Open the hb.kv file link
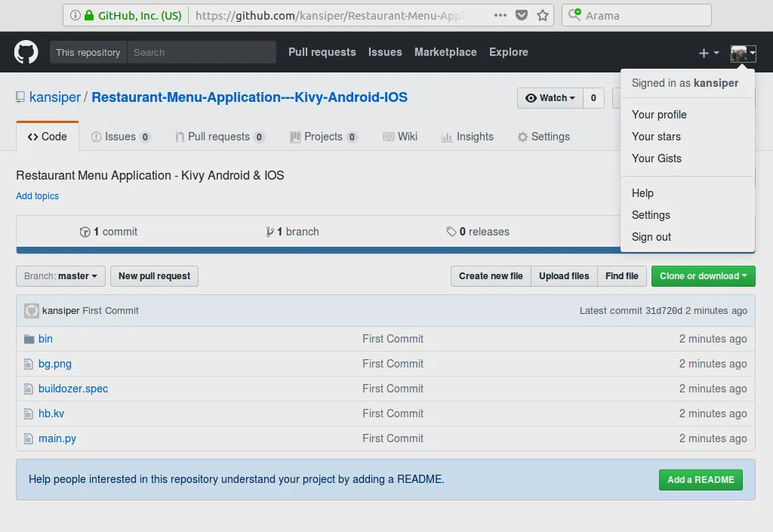773x532 pixels. (51, 414)
